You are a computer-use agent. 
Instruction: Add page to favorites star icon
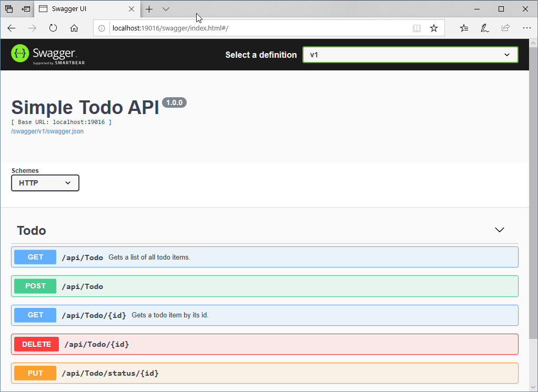coord(434,28)
